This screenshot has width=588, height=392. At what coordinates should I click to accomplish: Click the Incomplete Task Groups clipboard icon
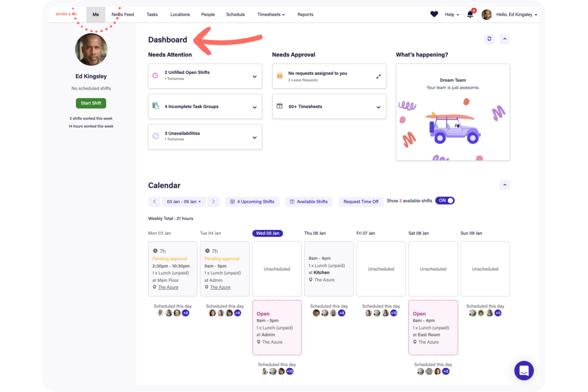(x=156, y=106)
